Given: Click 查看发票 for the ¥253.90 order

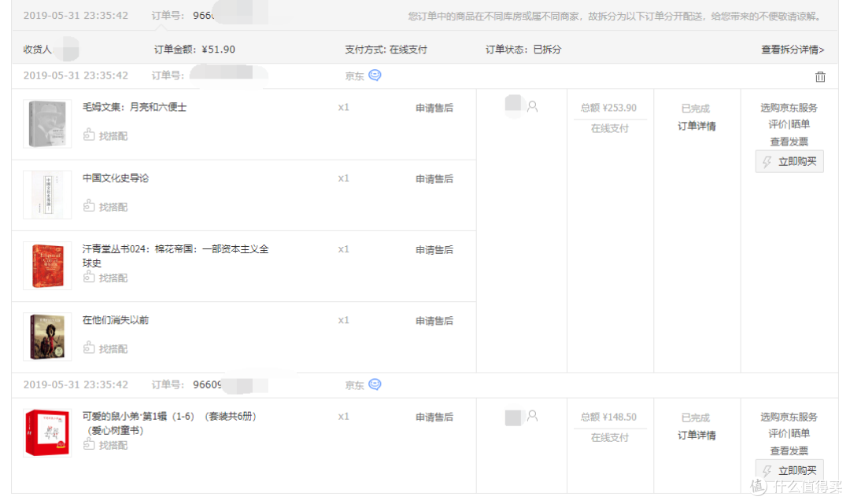Looking at the screenshot, I should click(x=789, y=142).
